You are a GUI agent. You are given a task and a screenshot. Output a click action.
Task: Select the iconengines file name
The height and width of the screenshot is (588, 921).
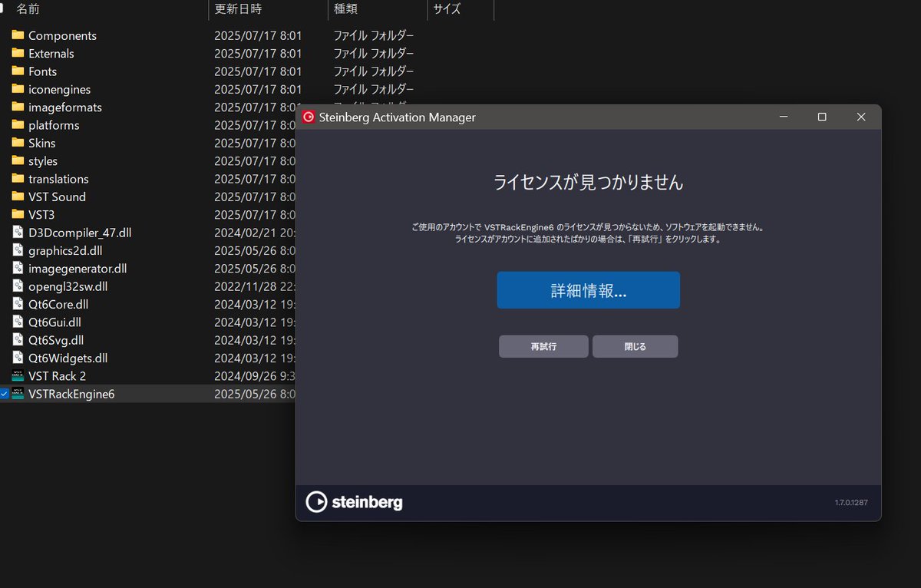(x=59, y=89)
